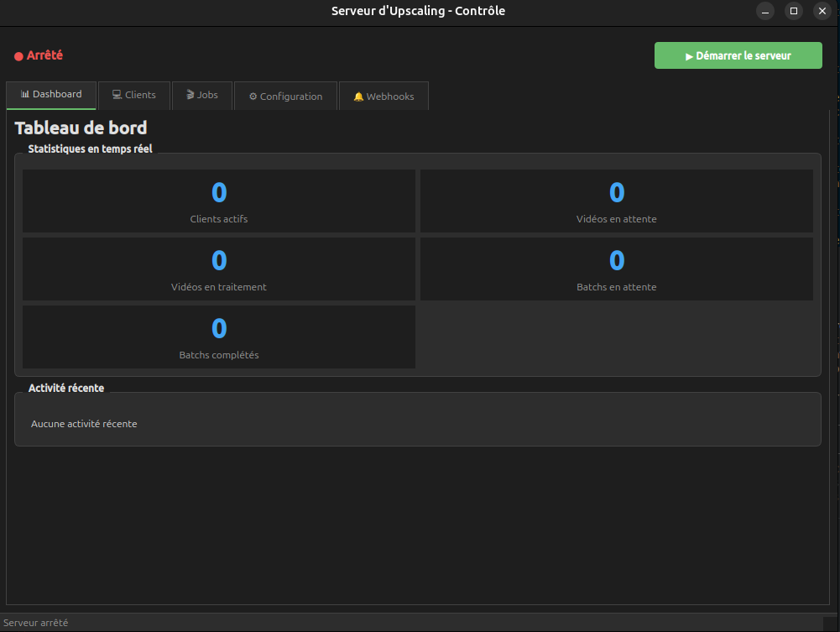This screenshot has width=840, height=632.
Task: Click the Statistiques en temps réel section header
Action: (x=90, y=148)
